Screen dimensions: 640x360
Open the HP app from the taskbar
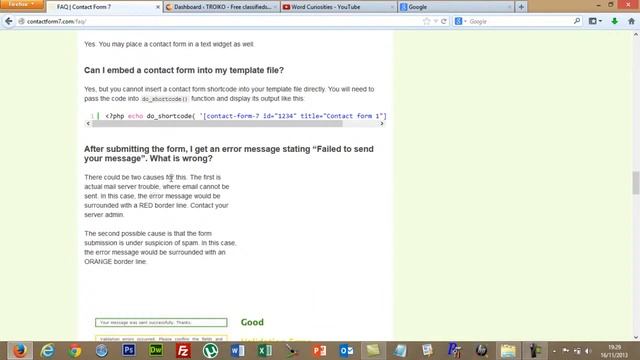pyautogui.click(x=482, y=351)
